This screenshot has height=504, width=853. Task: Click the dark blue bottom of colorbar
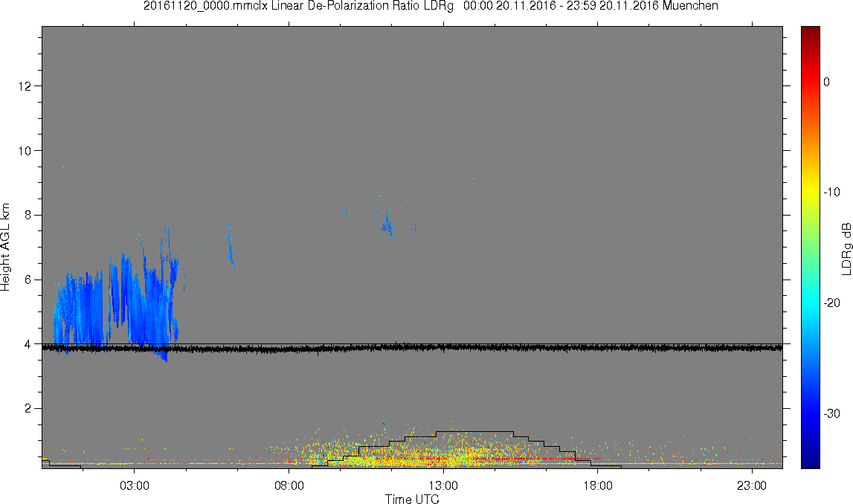pyautogui.click(x=810, y=462)
